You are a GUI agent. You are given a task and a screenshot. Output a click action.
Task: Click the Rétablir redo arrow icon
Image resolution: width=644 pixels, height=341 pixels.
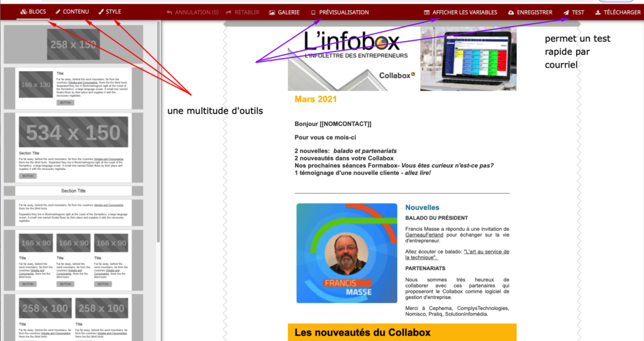pos(229,13)
